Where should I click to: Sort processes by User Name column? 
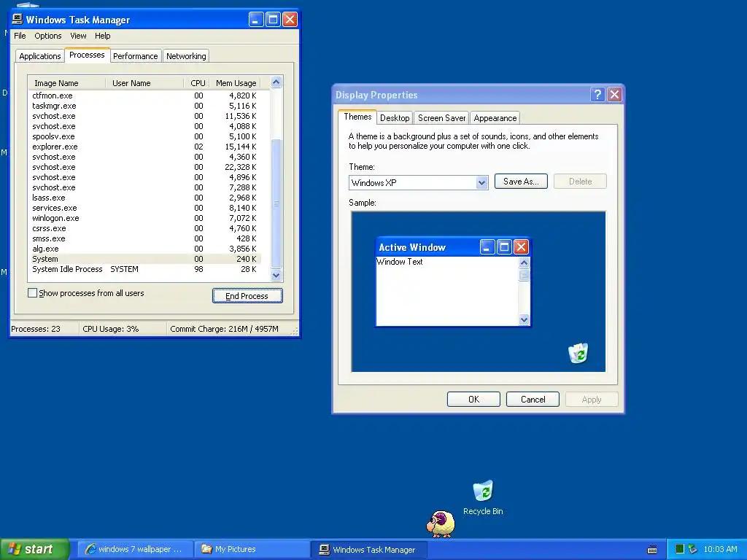[144, 83]
